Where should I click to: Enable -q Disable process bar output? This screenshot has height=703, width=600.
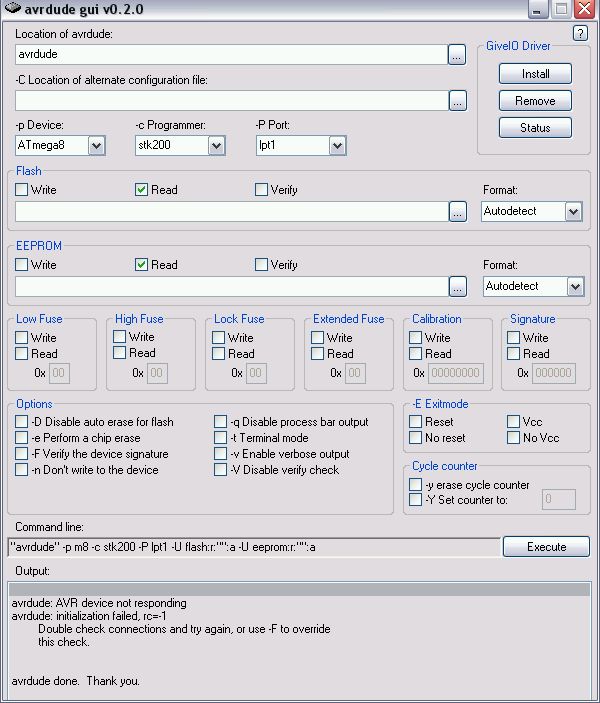(x=220, y=421)
